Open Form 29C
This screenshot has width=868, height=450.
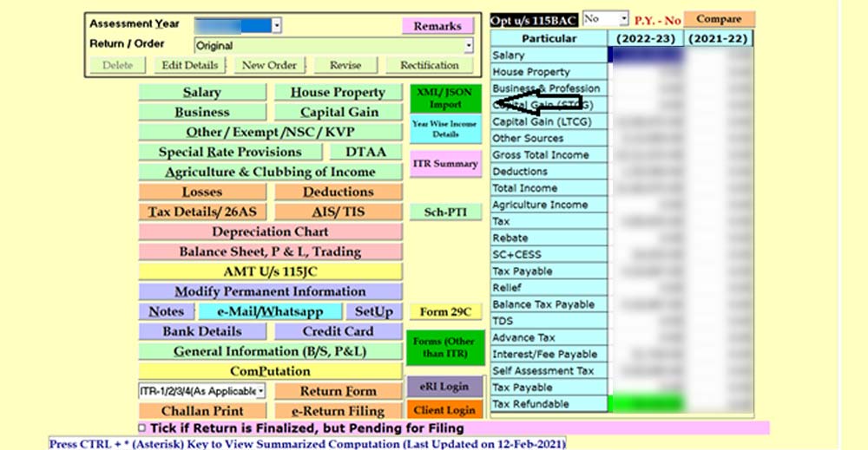[x=444, y=311]
